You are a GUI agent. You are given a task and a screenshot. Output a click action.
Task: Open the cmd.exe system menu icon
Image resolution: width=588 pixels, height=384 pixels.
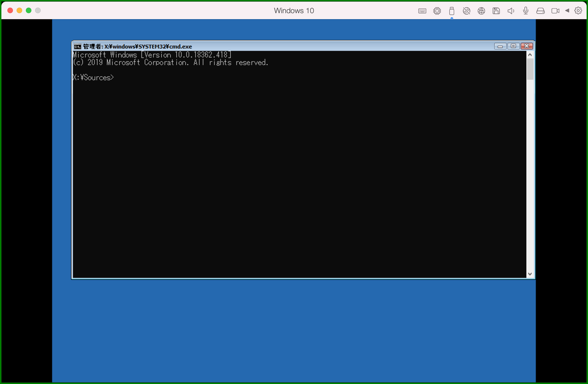tap(77, 46)
